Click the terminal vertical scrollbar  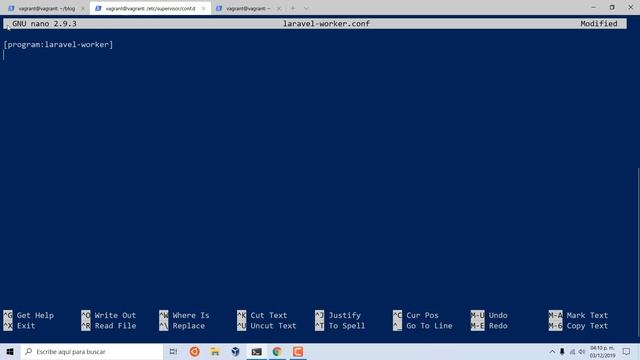tap(638, 252)
